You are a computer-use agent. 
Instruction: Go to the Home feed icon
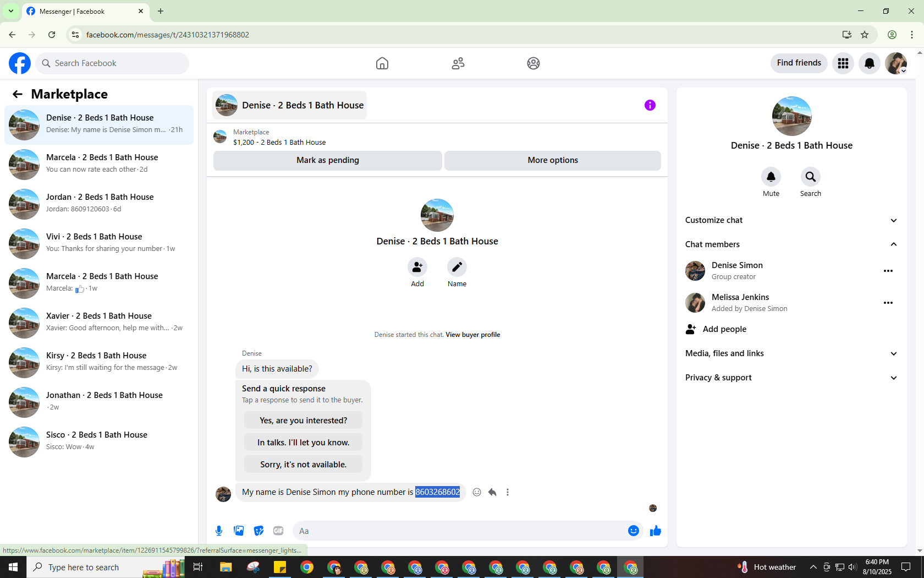pos(382,63)
